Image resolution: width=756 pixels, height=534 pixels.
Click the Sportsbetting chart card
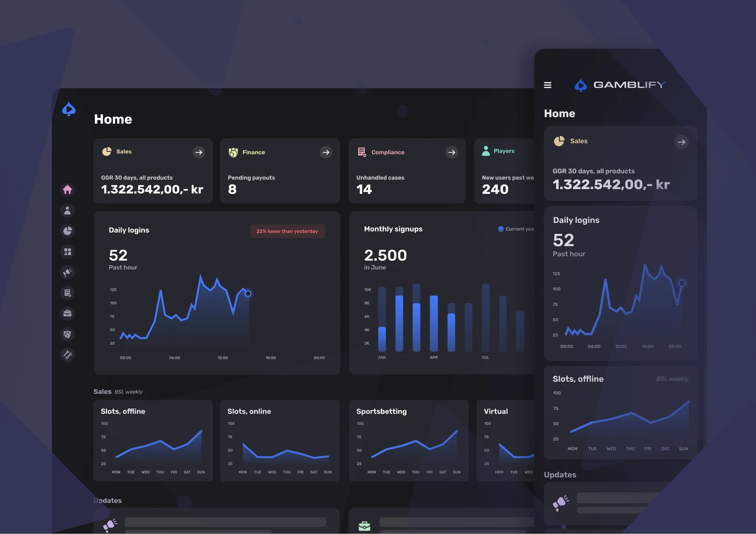pyautogui.click(x=409, y=441)
